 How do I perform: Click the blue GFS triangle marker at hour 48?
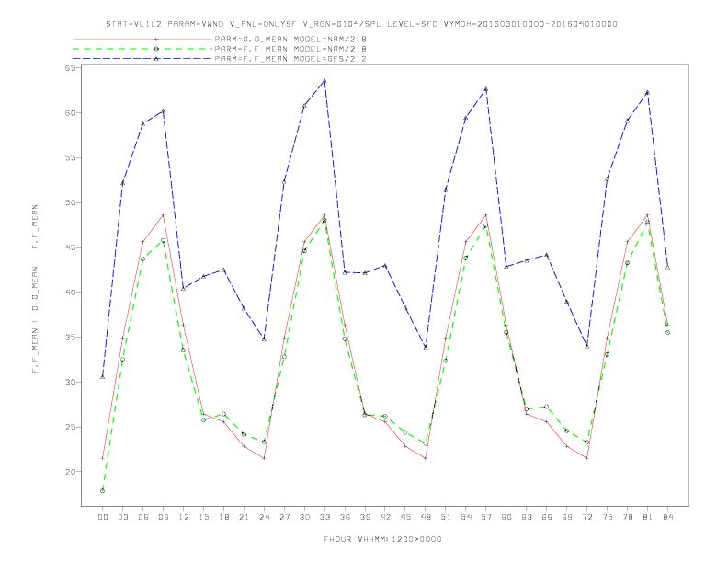point(426,347)
